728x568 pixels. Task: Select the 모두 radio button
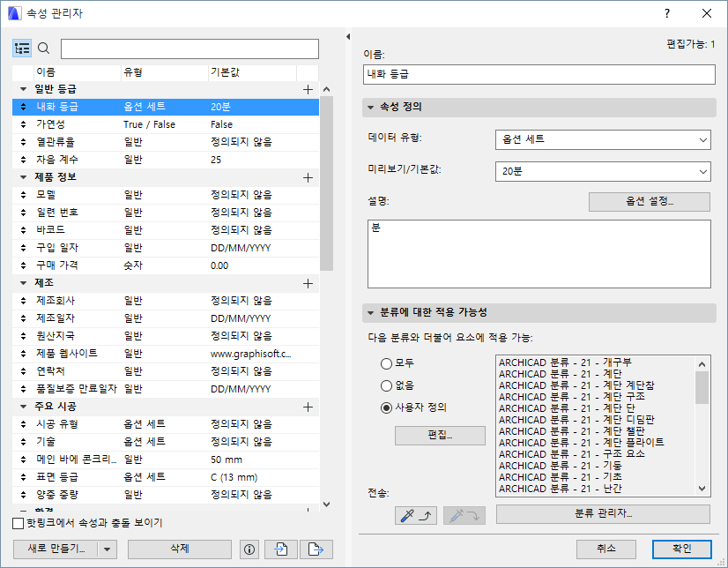[x=386, y=363]
